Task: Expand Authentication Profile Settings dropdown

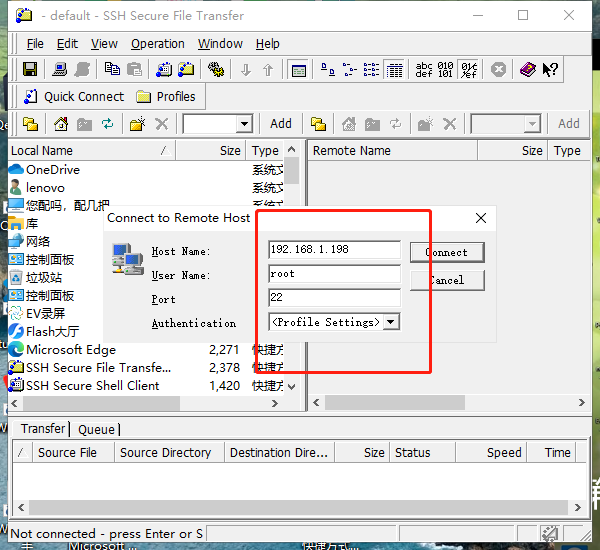Action: [x=391, y=322]
